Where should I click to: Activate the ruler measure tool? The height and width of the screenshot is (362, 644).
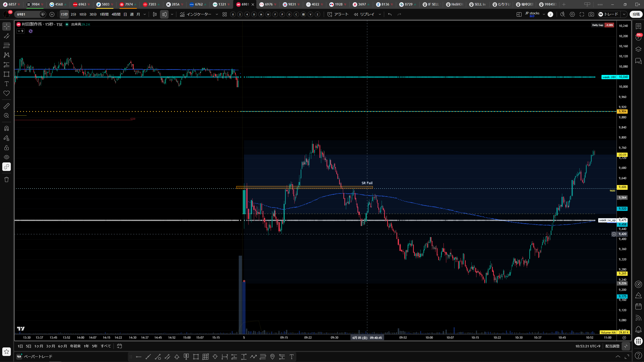coord(7,106)
